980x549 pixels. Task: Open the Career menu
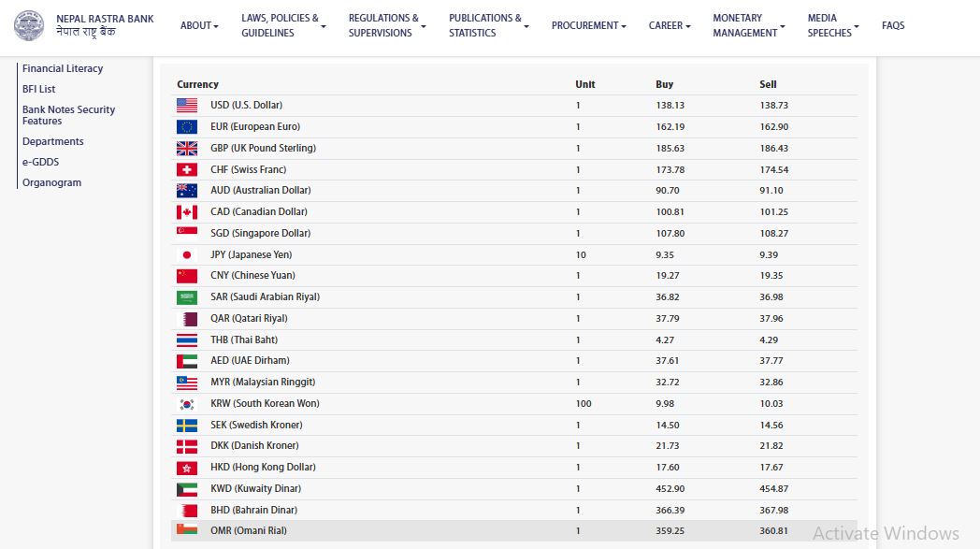[670, 25]
